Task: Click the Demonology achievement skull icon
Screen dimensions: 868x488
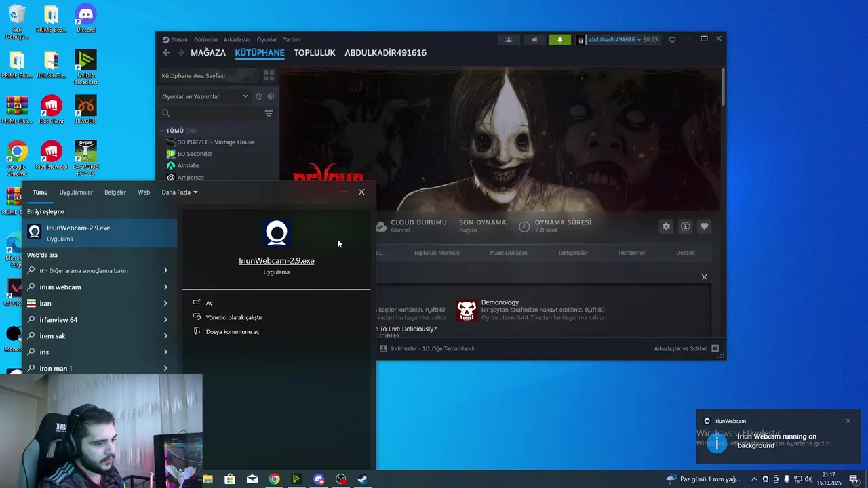Action: [x=467, y=310]
